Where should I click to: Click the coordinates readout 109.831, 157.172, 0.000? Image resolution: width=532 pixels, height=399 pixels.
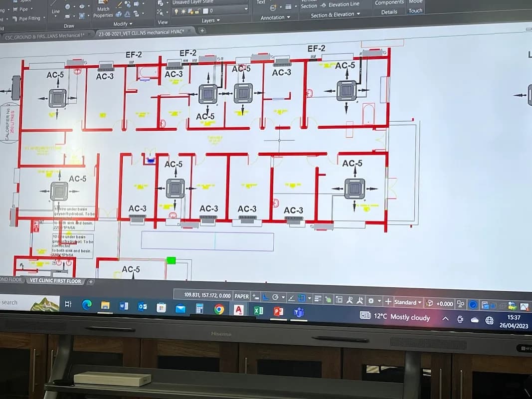[x=207, y=295]
